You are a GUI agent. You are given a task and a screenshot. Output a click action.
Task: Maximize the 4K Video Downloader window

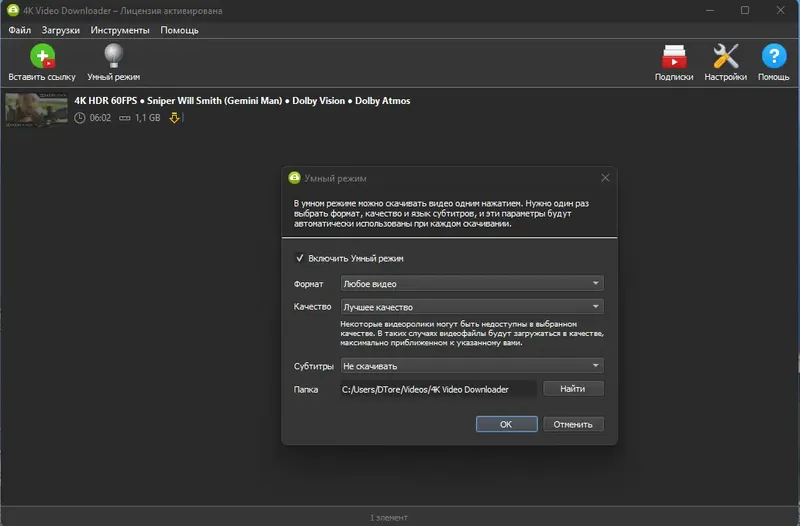point(745,10)
